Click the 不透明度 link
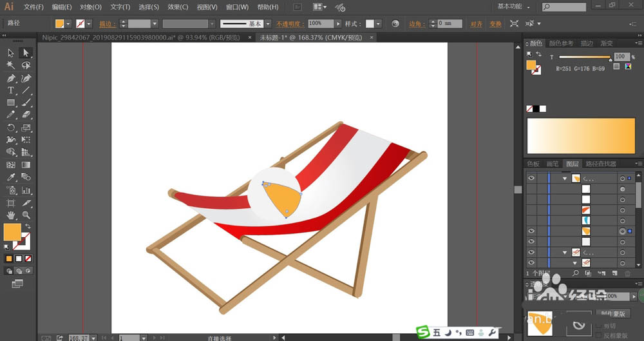644x341 pixels. coord(290,24)
